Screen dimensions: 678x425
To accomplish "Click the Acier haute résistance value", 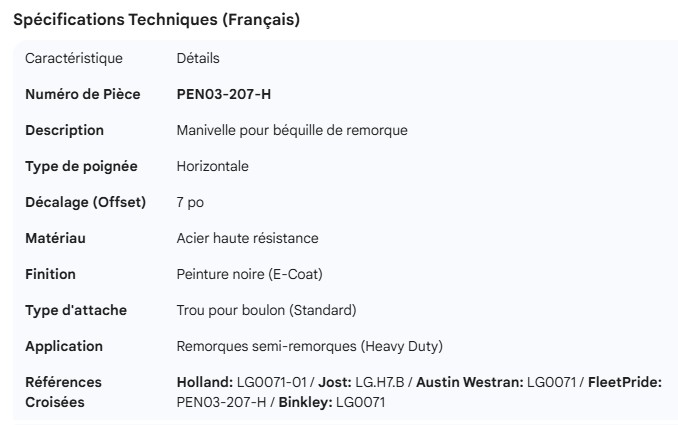I will [247, 239].
